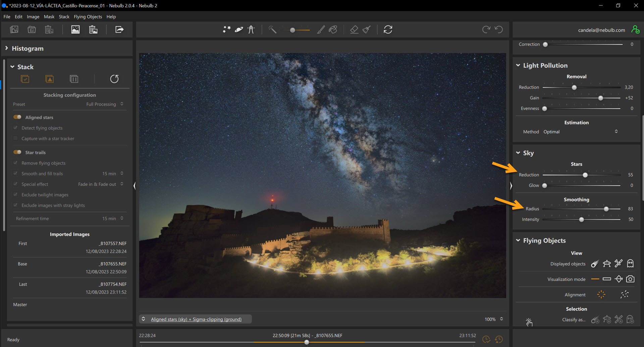Viewport: 644px width, 347px height.
Task: Select the eraser tool in top toolbar
Action: 354,30
